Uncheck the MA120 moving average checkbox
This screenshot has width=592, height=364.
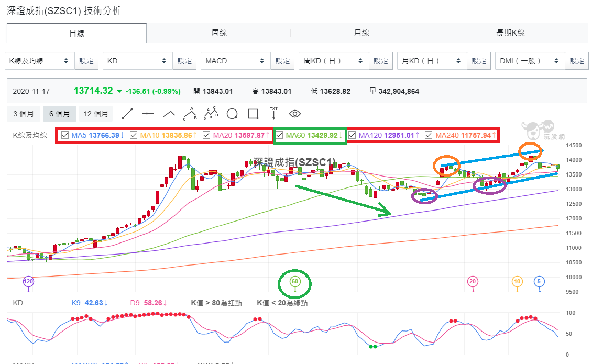[352, 135]
